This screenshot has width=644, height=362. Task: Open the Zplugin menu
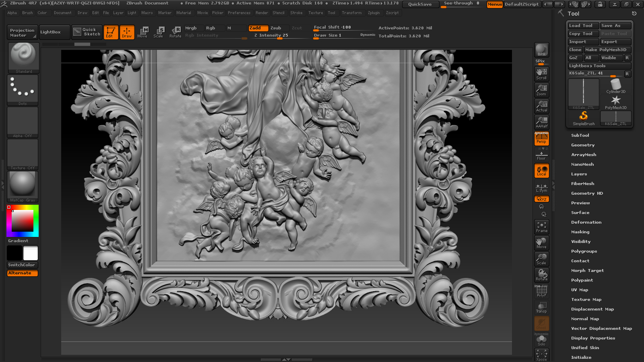pyautogui.click(x=374, y=13)
